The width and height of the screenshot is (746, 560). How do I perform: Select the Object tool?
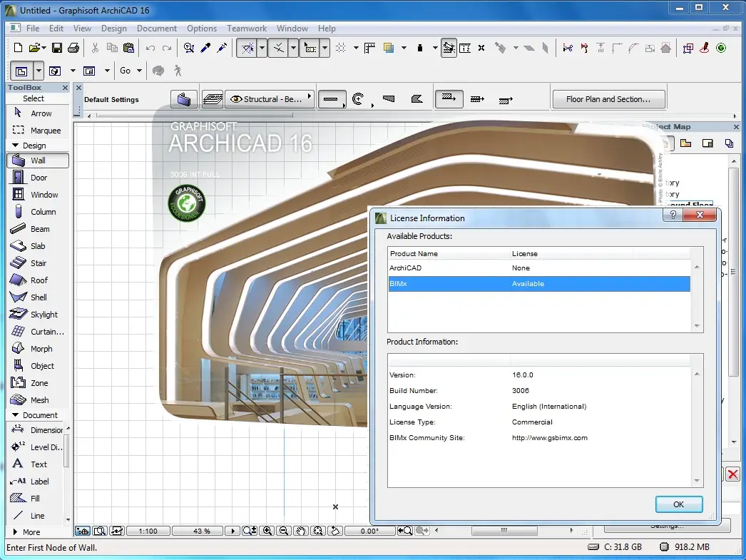38,366
